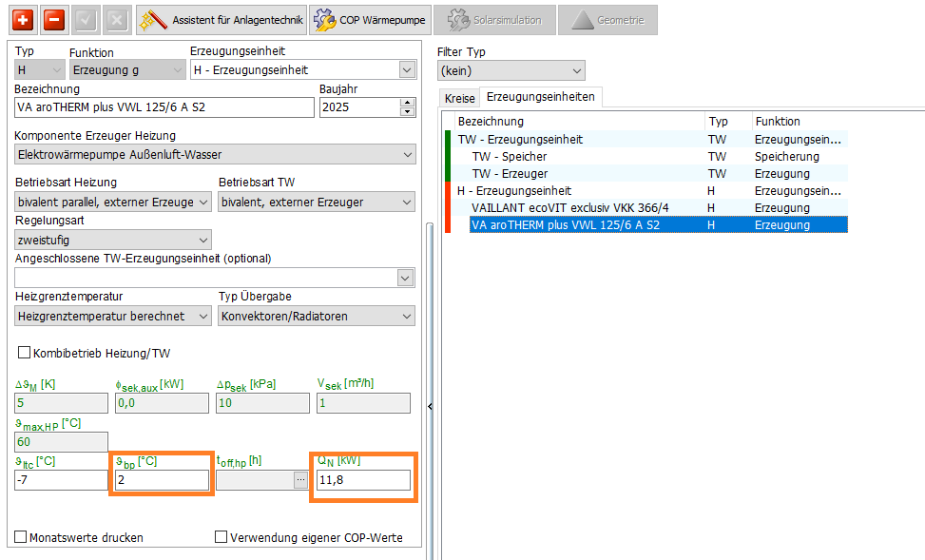Enable Kombibetrieb Heizung/TW checkbox
Image resolution: width=925 pixels, height=560 pixels.
point(24,354)
